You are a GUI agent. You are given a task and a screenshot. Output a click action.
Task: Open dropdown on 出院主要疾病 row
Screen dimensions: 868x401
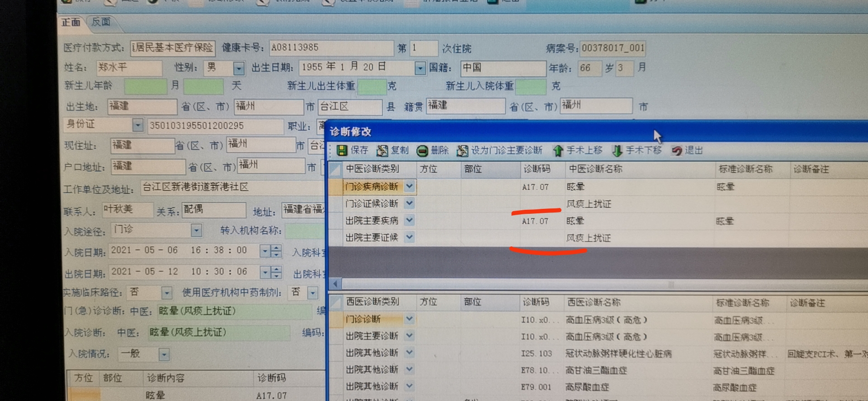410,220
